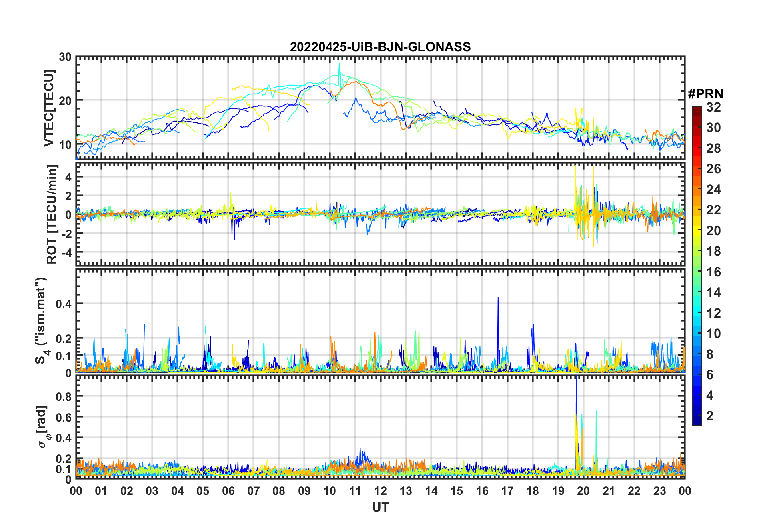Click the colorbar tick label 24

pyautogui.click(x=713, y=190)
